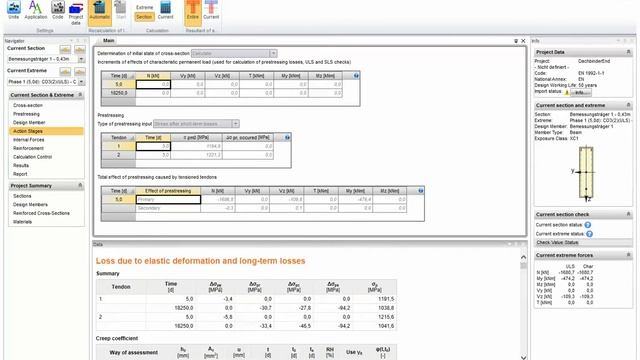
Task: Go to next Current Section
Action: (80, 49)
